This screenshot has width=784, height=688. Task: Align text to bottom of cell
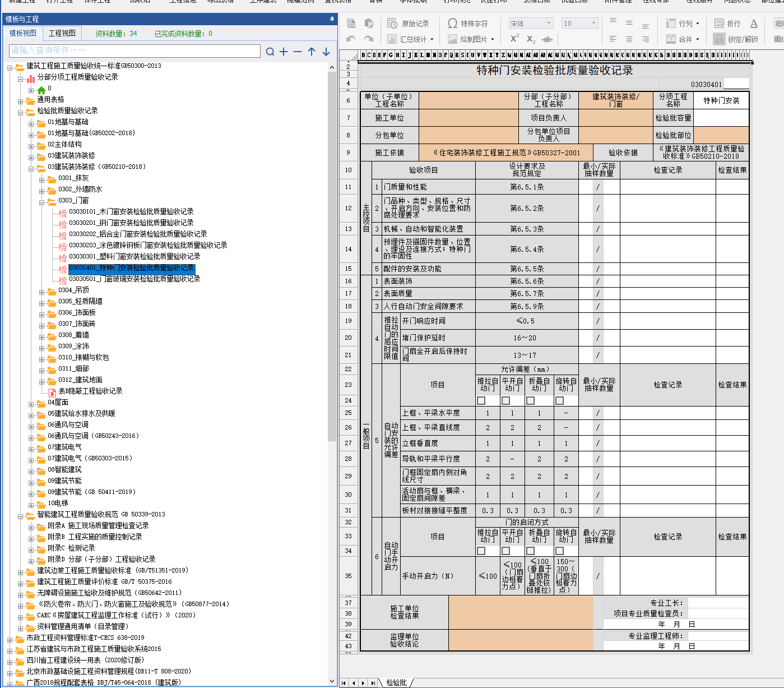(646, 25)
